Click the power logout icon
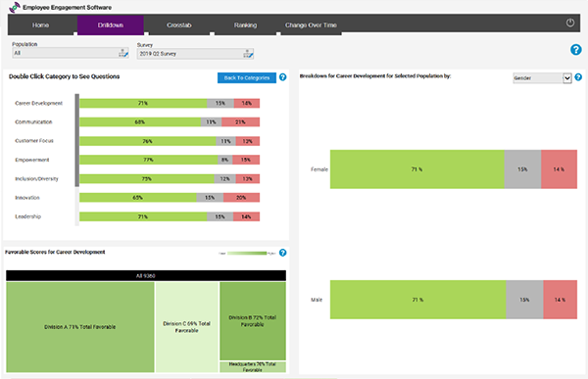This screenshot has height=379, width=588. [x=570, y=23]
